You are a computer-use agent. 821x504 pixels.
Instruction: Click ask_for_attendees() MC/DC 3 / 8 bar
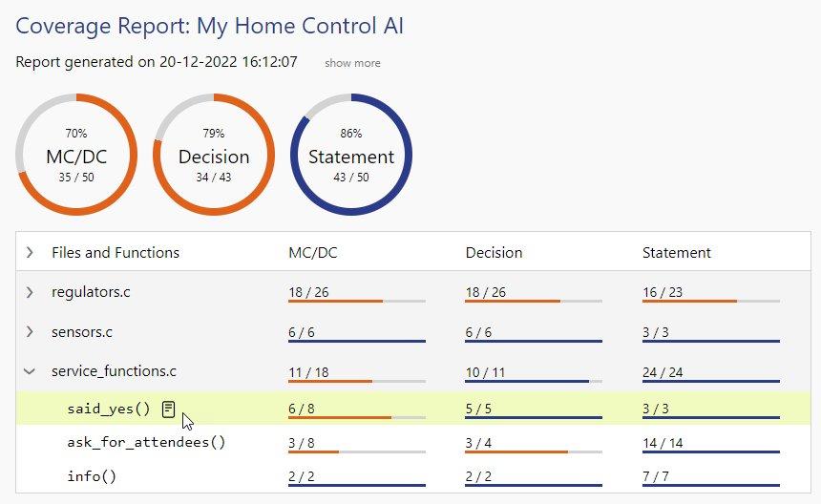(x=355, y=451)
